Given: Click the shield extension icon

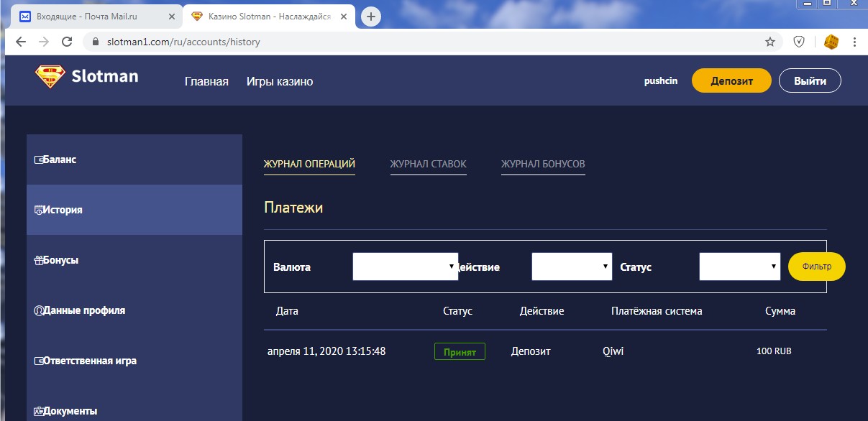Looking at the screenshot, I should tap(798, 42).
